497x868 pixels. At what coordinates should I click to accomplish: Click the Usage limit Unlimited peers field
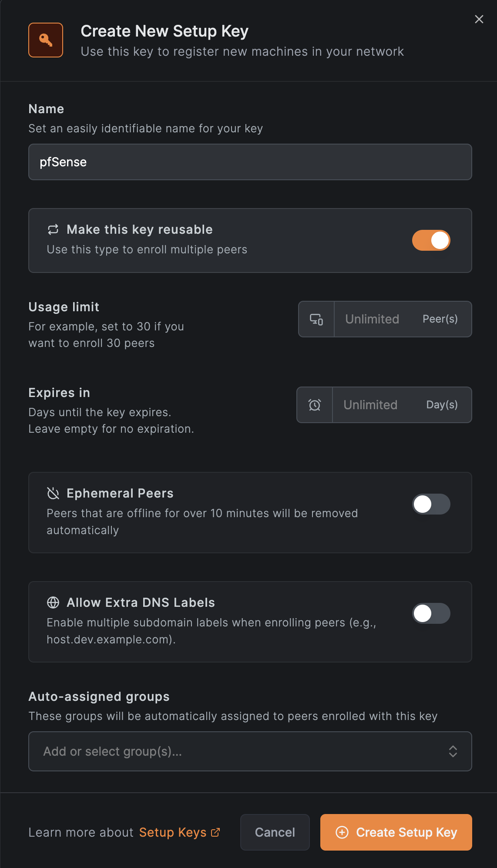pyautogui.click(x=403, y=319)
